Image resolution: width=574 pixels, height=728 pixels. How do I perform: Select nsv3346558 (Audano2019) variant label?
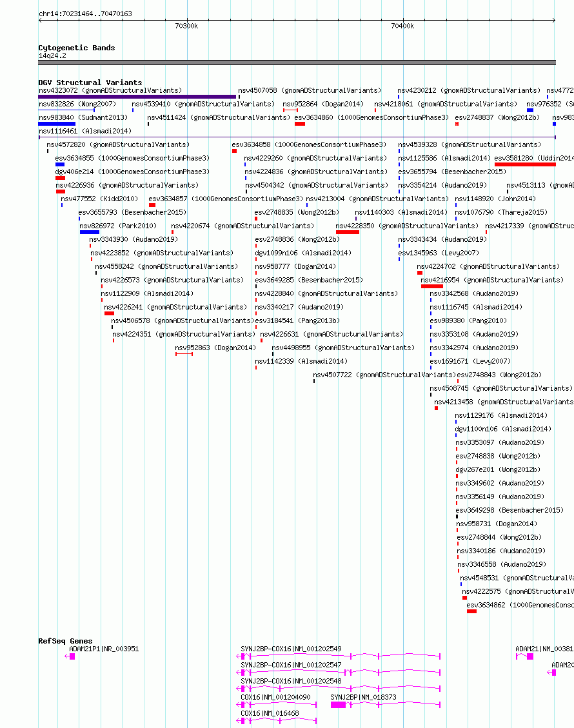502,564
